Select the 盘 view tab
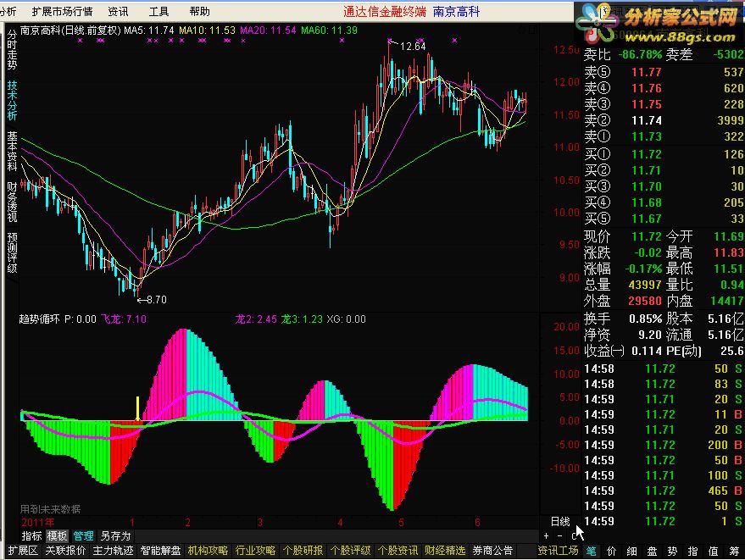Viewport: 745px width, 560px height. tap(652, 552)
